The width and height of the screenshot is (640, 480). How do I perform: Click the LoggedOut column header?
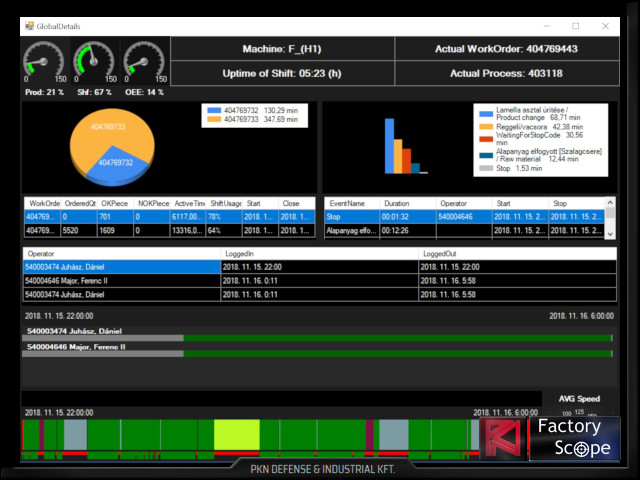click(518, 254)
